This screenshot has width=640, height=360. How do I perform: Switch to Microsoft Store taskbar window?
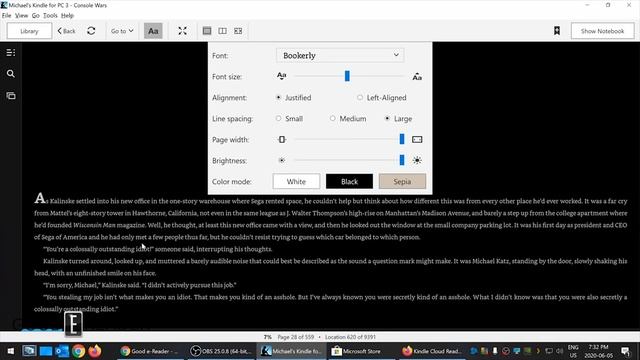[361, 351]
